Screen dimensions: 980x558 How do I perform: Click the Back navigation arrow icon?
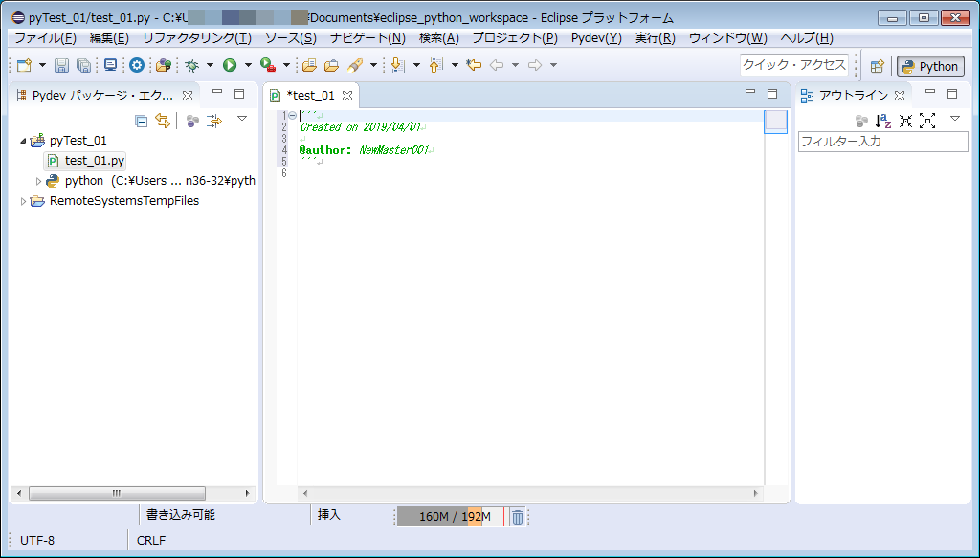pos(497,65)
